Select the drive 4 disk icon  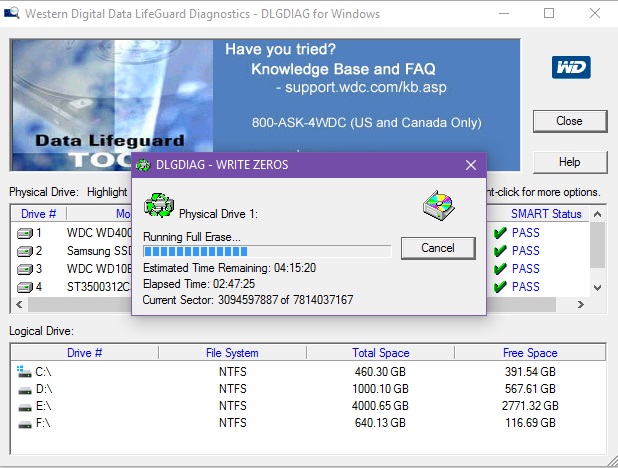(x=25, y=287)
